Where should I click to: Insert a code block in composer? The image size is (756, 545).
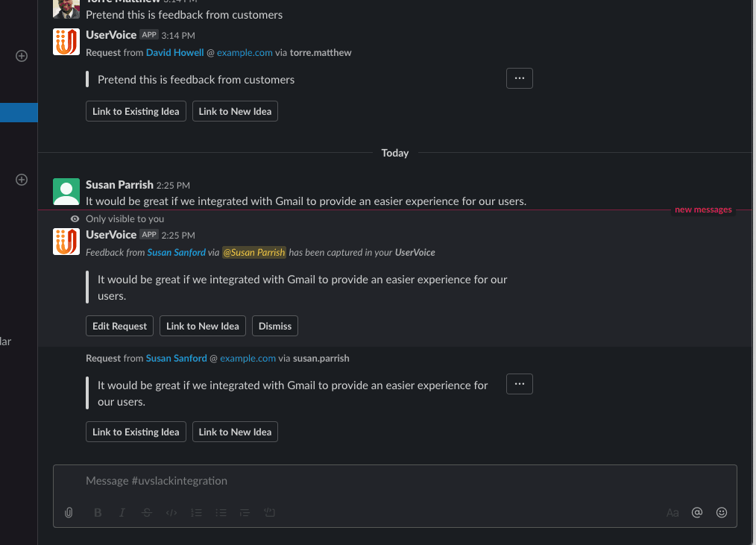coord(269,512)
